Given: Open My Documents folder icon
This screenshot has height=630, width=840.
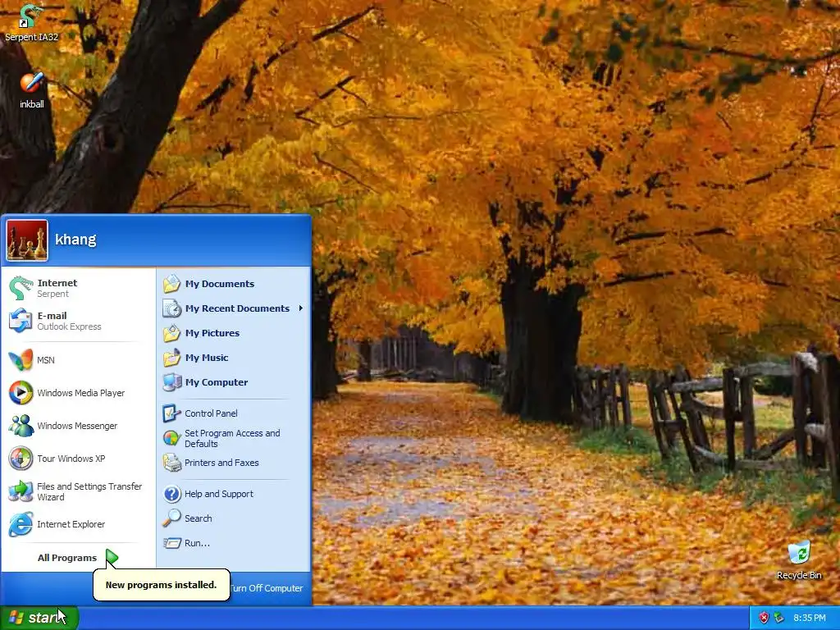Looking at the screenshot, I should click(172, 284).
